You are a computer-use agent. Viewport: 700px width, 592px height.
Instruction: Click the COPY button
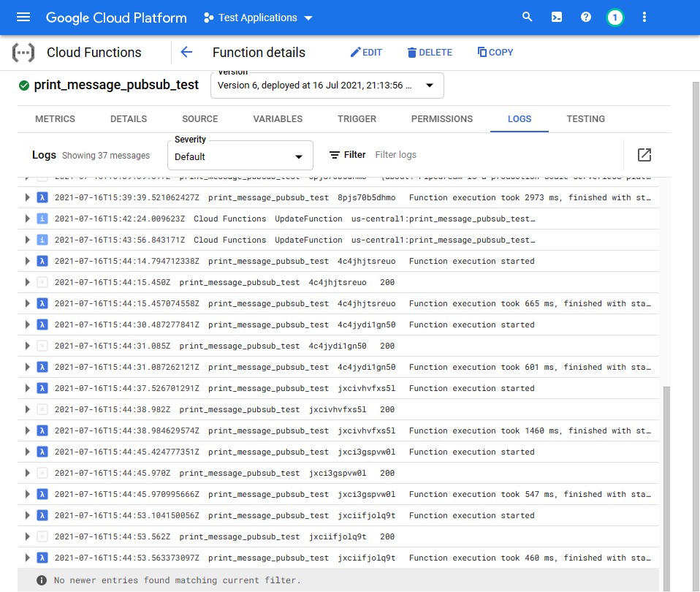tap(495, 52)
